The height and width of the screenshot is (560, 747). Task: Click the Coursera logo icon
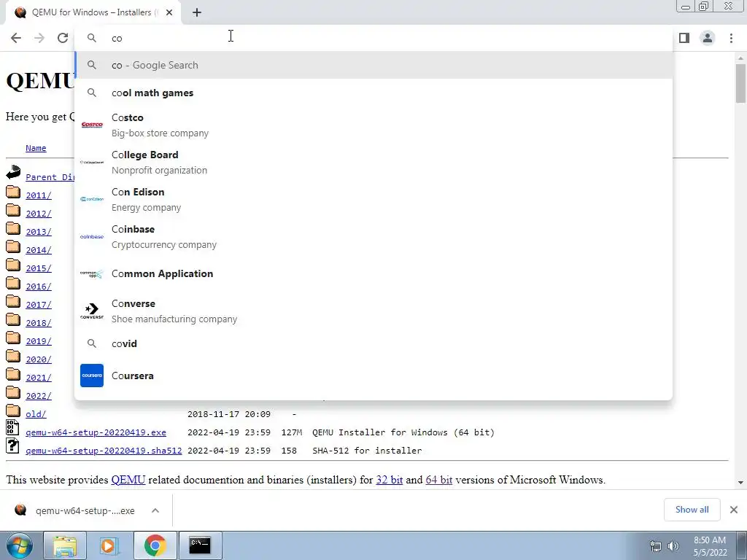(x=92, y=376)
